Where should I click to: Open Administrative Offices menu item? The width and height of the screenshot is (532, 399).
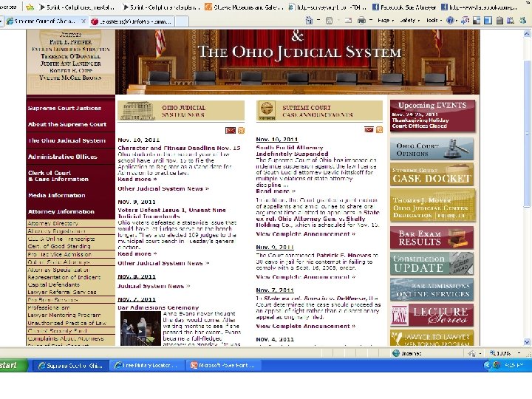pos(62,157)
